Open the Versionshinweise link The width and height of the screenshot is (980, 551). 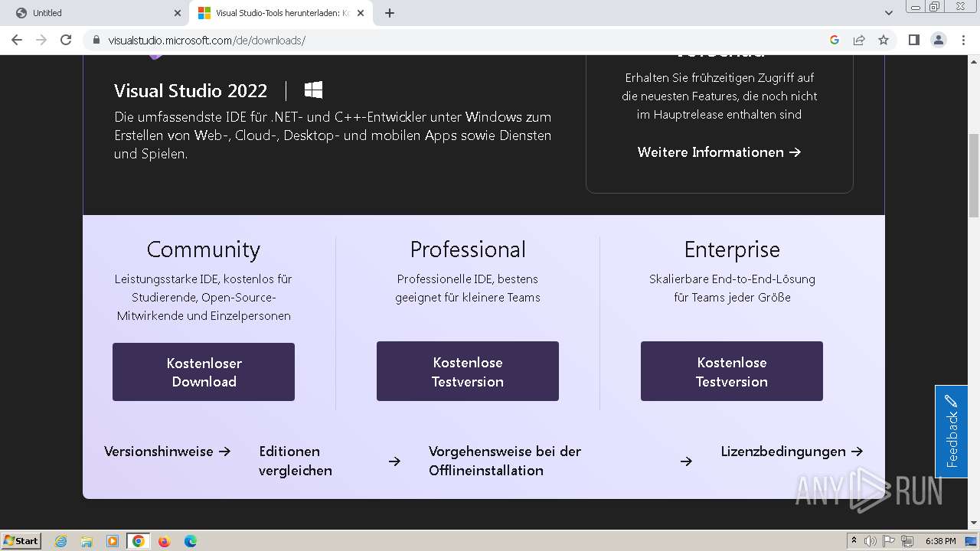click(167, 452)
